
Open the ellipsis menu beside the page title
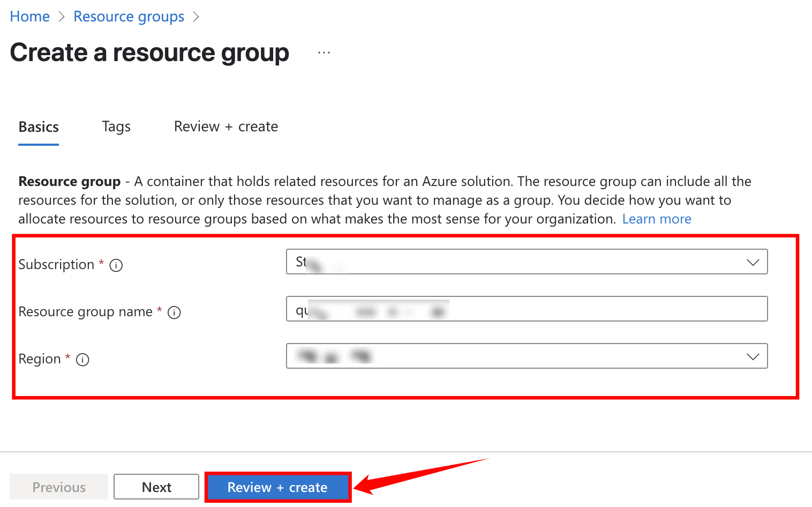click(x=324, y=52)
